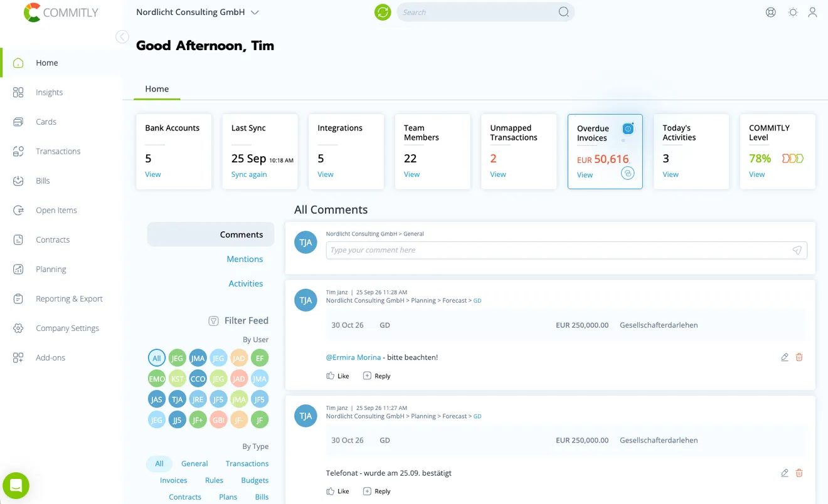828x504 pixels.
Task: Like the 'bitte beachten!' comment
Action: [337, 375]
